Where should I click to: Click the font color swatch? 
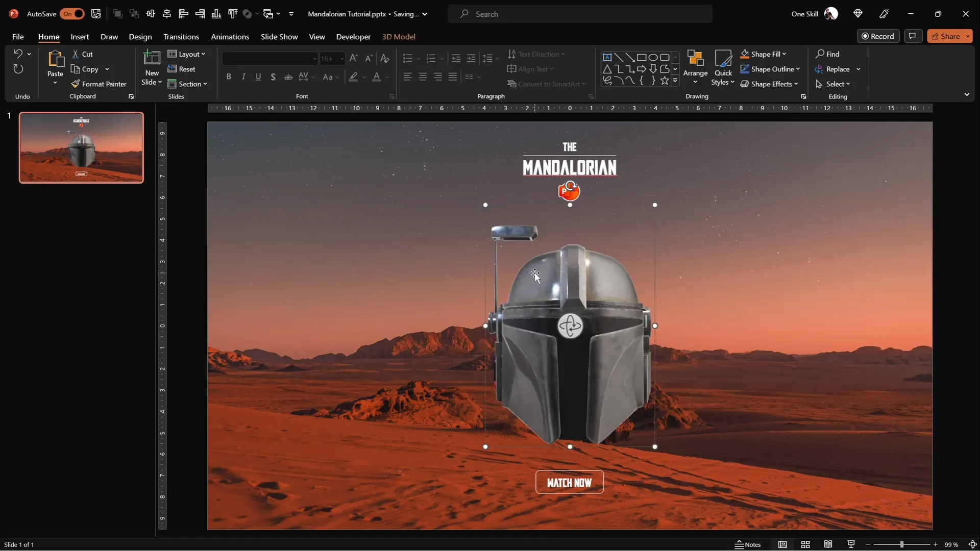(x=377, y=77)
